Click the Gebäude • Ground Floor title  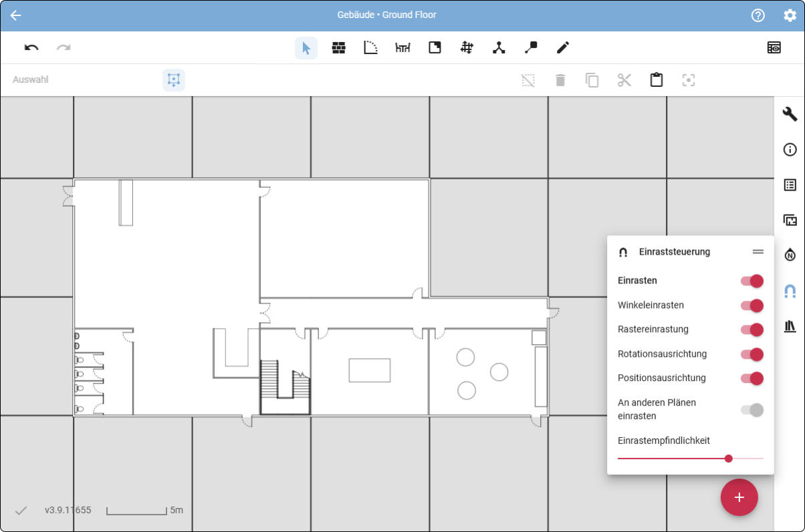tap(387, 15)
